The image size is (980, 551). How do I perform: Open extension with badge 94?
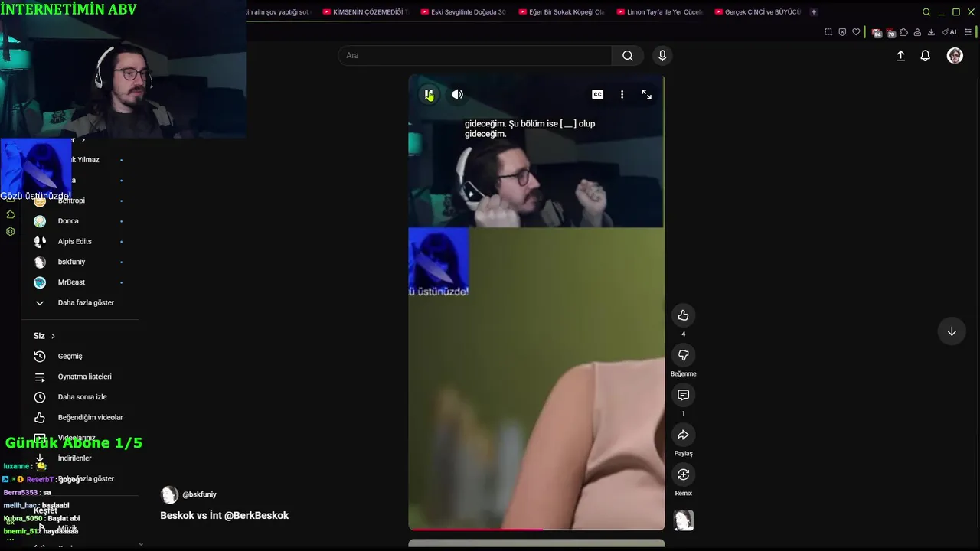[877, 33]
